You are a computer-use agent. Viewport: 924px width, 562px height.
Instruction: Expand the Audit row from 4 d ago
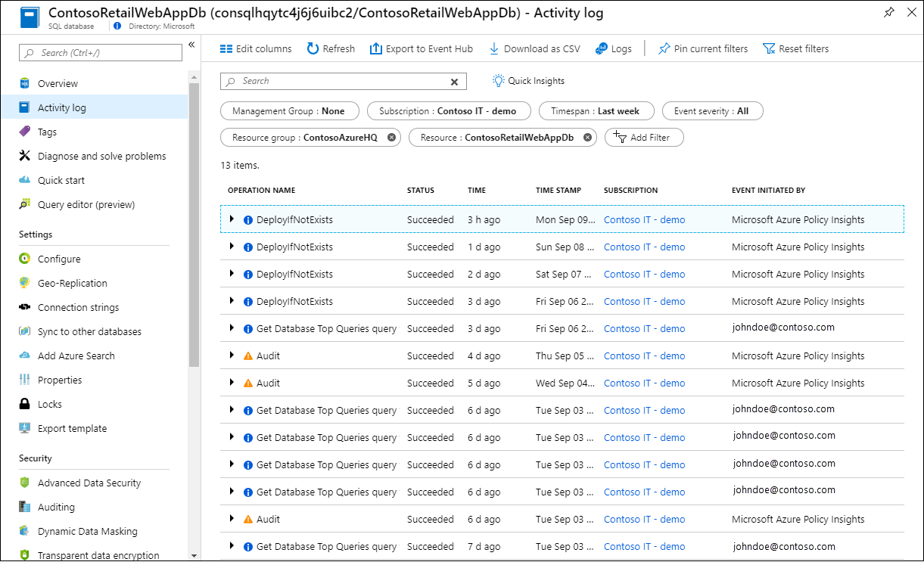pos(232,356)
